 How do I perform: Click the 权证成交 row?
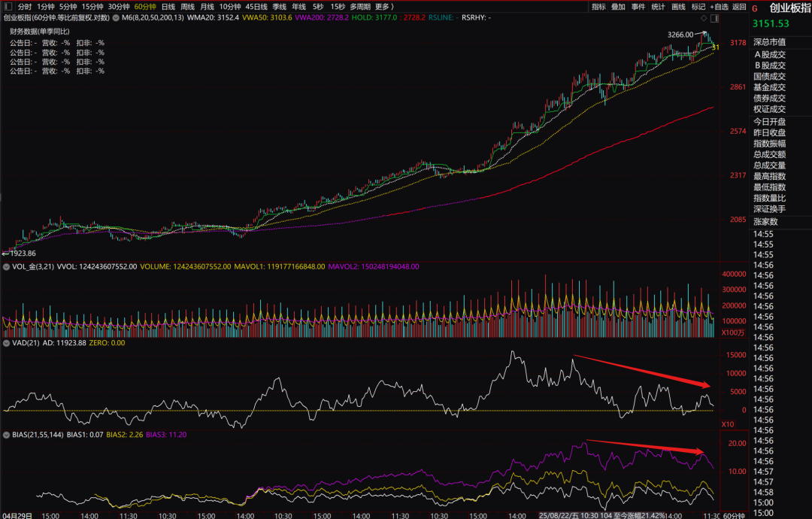pos(769,109)
